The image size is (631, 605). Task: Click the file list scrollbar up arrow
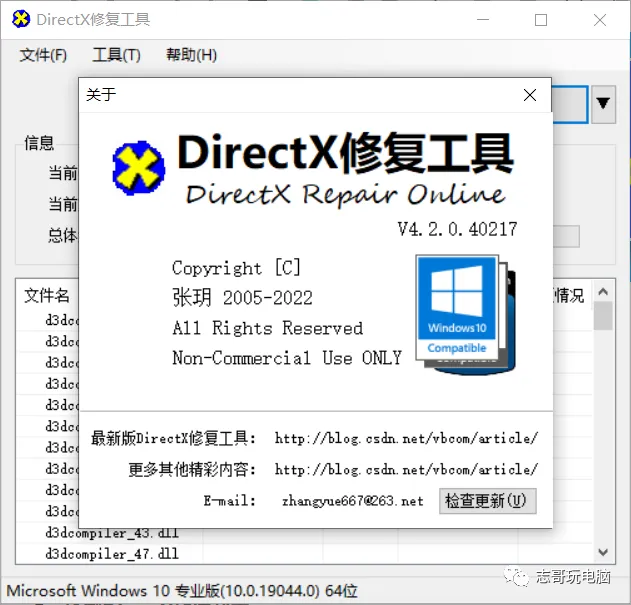(603, 292)
